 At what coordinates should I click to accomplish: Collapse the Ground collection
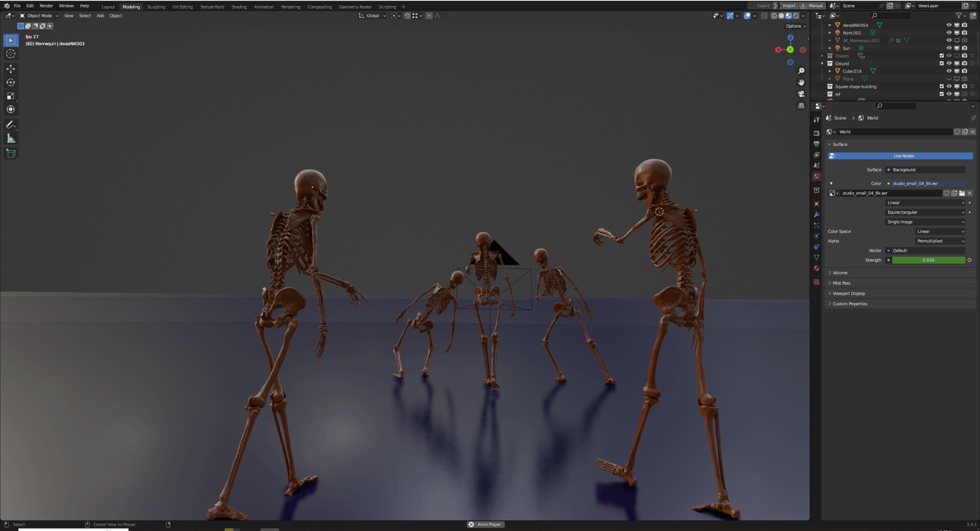click(x=822, y=63)
